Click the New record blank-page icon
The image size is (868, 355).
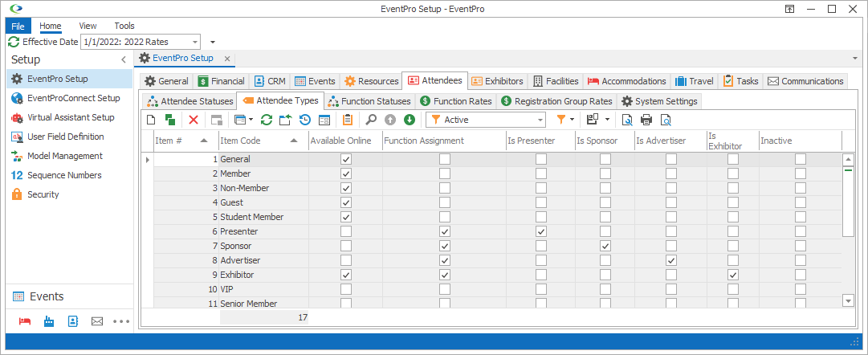[151, 119]
